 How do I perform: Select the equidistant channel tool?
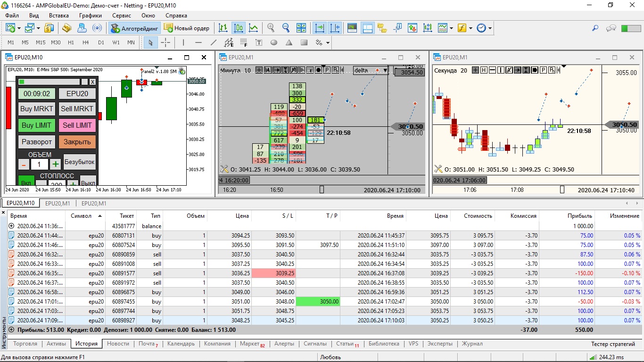[229, 42]
